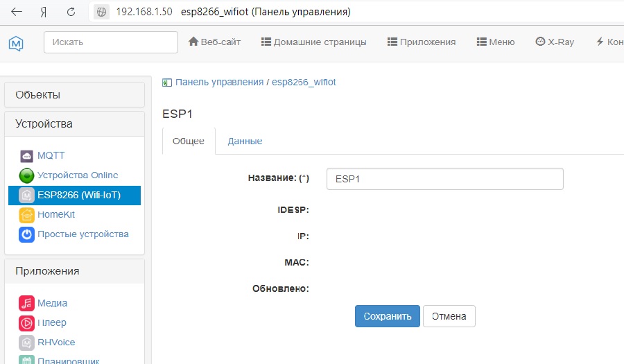Image resolution: width=624 pixels, height=364 pixels.
Task: Click the MAC: label
Action: [297, 262]
